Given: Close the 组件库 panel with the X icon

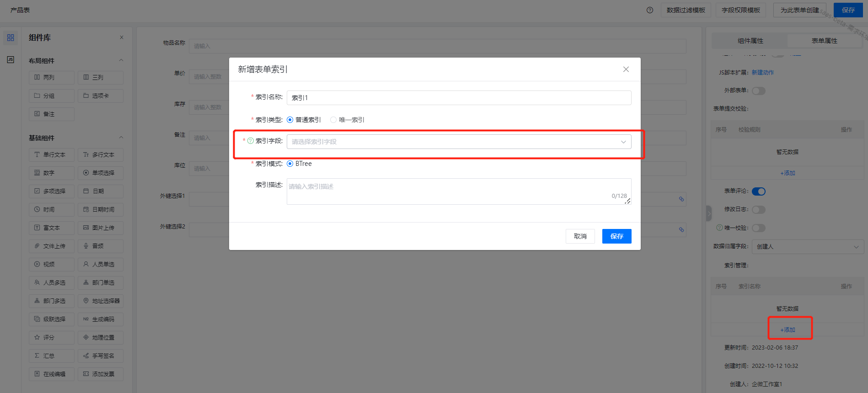Looking at the screenshot, I should coord(121,37).
